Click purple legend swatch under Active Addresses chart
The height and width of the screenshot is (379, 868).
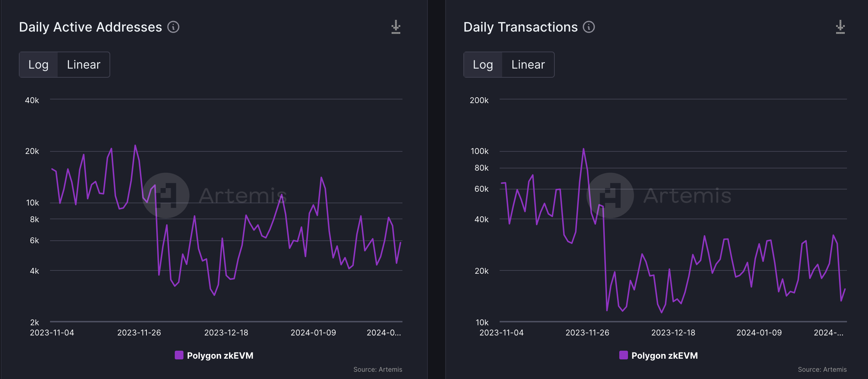click(x=179, y=355)
